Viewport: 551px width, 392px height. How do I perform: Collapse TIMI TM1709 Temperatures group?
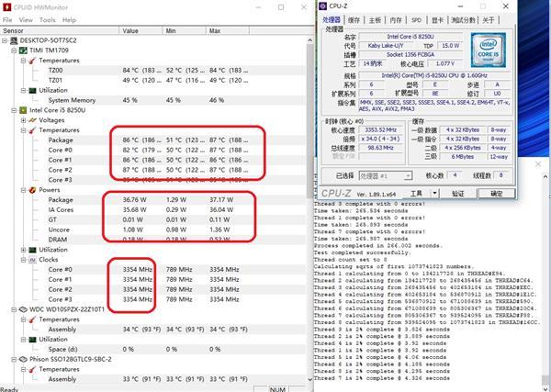click(x=23, y=61)
